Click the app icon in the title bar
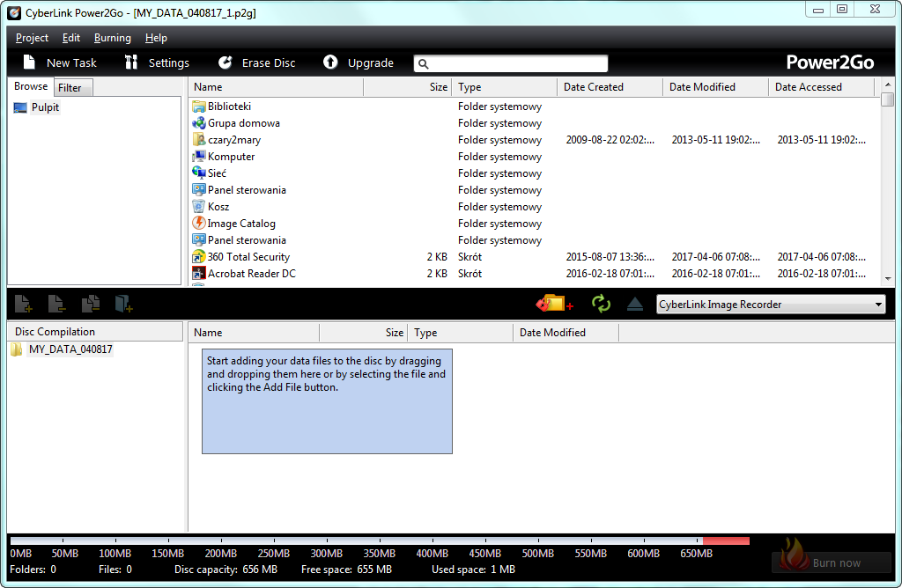Screen dimensions: 902x588 point(14,12)
